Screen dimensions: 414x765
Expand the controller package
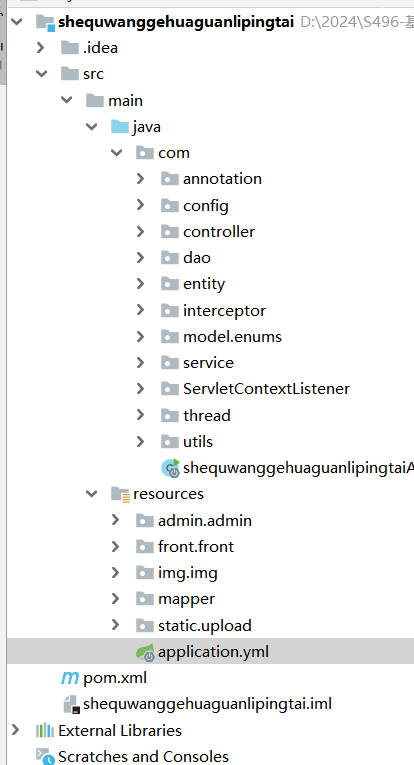point(140,231)
